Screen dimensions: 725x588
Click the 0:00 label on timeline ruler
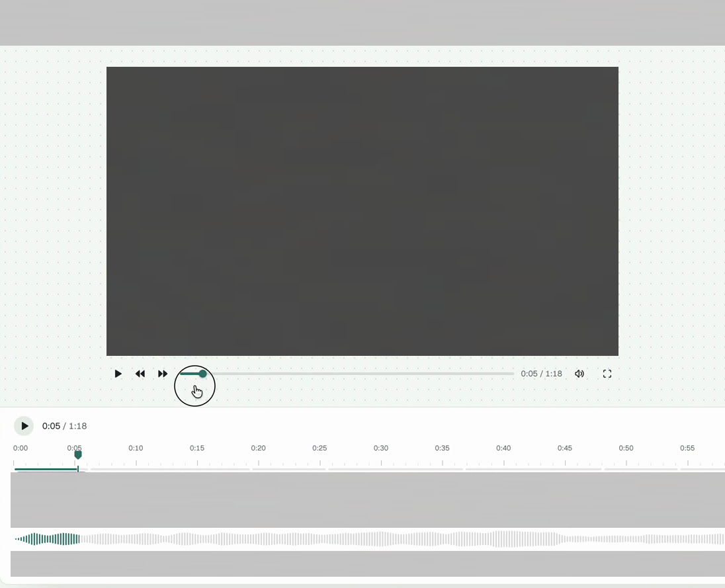[21, 448]
